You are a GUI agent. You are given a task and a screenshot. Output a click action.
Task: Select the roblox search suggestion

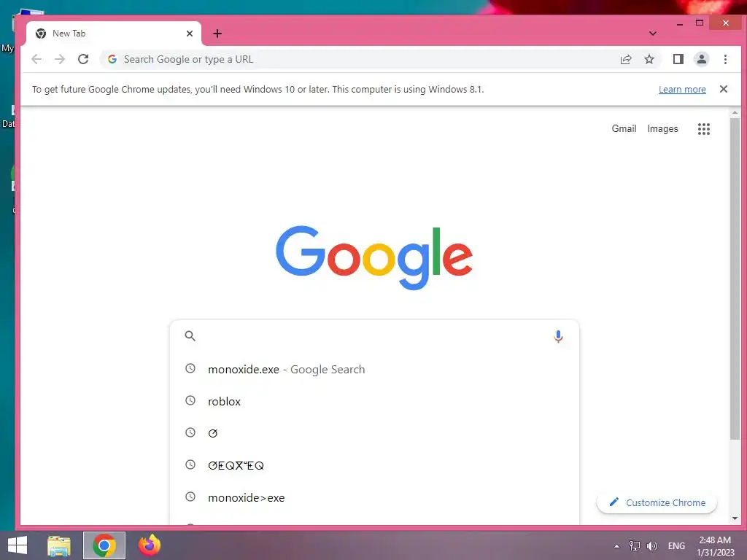tap(374, 401)
